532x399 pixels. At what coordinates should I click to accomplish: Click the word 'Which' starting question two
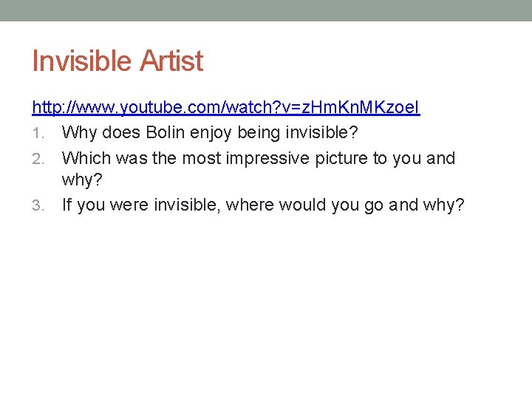pyautogui.click(x=86, y=158)
